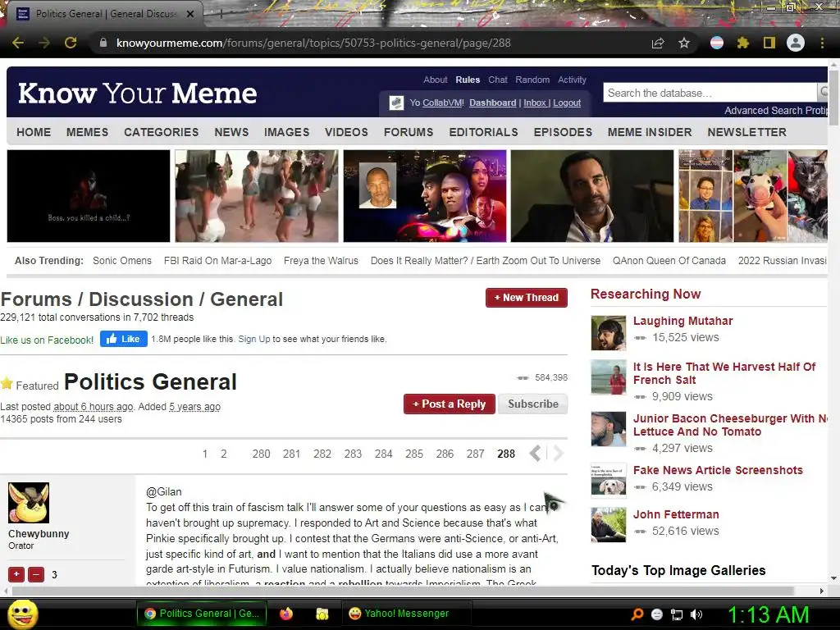Open Firefox icon in the taskbar
This screenshot has height=630, width=840.
286,614
